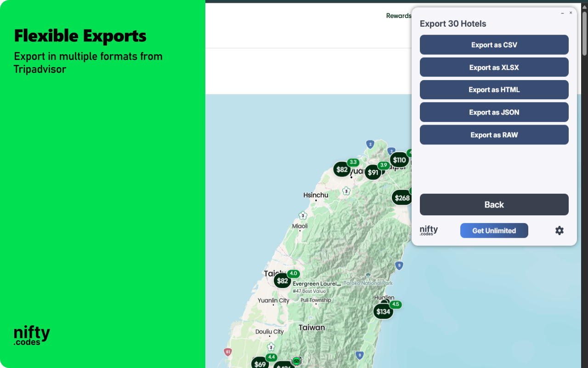
Task: Click the $82 price marker near Taichung
Action: (x=282, y=280)
